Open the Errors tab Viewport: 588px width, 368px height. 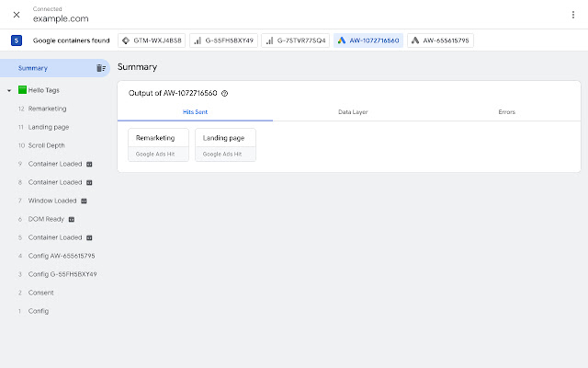coord(506,111)
